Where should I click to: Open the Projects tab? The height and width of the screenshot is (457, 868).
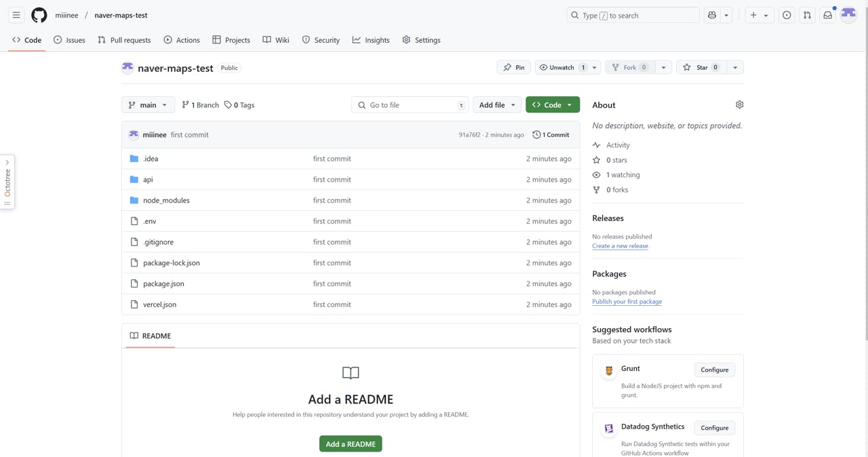231,40
